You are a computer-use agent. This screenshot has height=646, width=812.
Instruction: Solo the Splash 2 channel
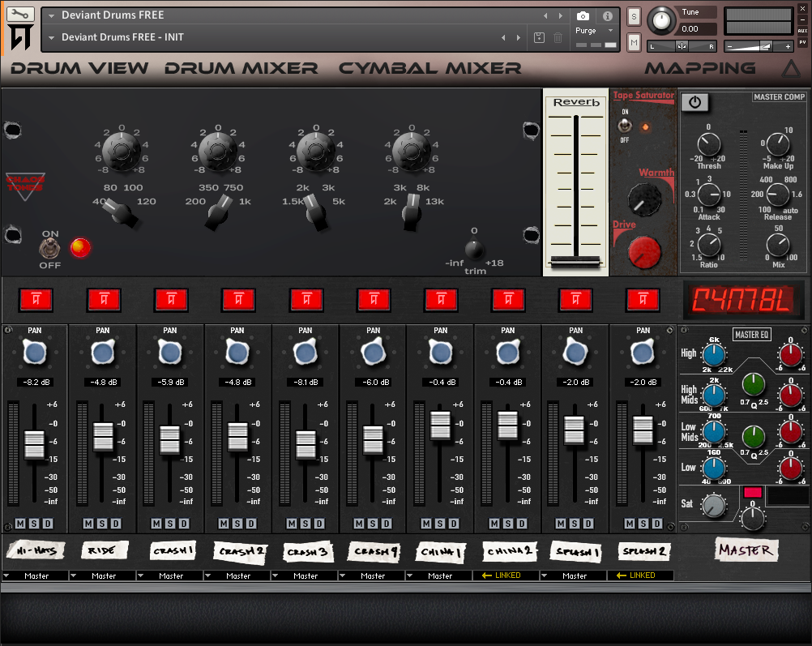click(643, 524)
